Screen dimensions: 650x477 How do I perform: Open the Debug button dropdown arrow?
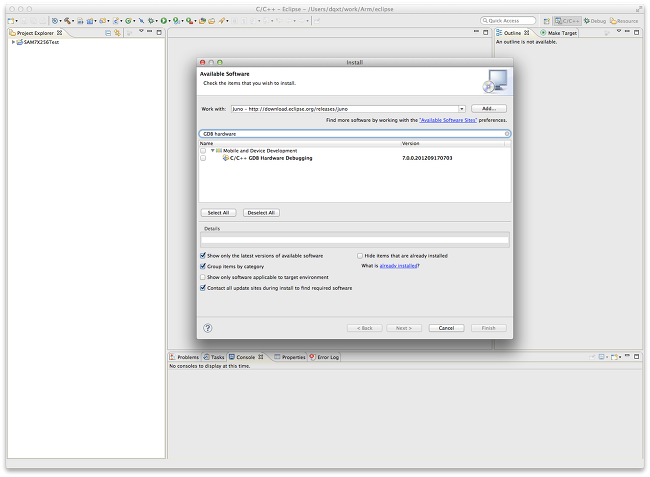pos(157,21)
